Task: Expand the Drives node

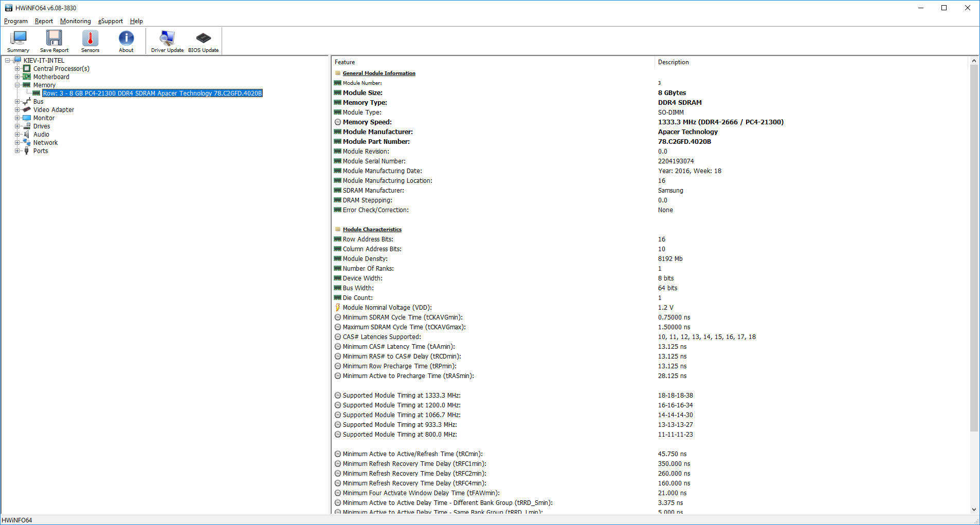Action: point(17,126)
